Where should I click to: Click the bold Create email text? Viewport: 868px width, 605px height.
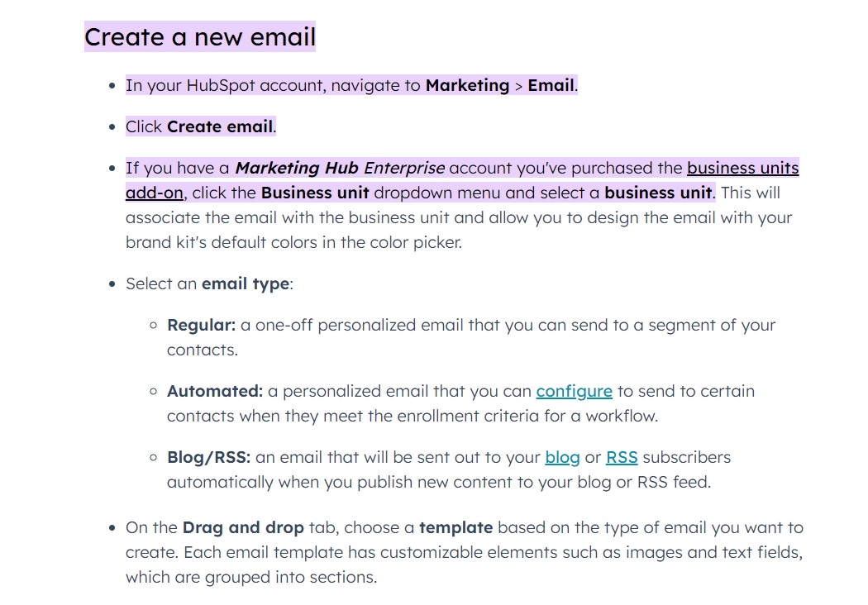(x=220, y=126)
